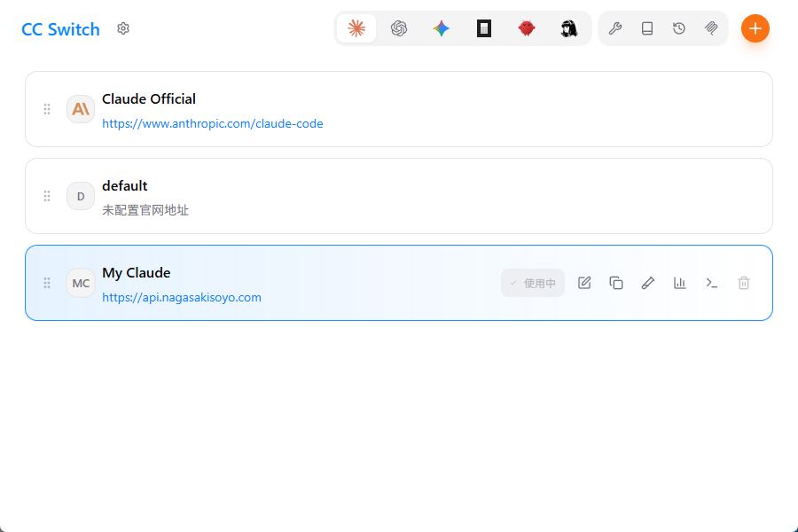Select the Gemini sparkle icon tab
This screenshot has width=798, height=532.
tap(442, 28)
